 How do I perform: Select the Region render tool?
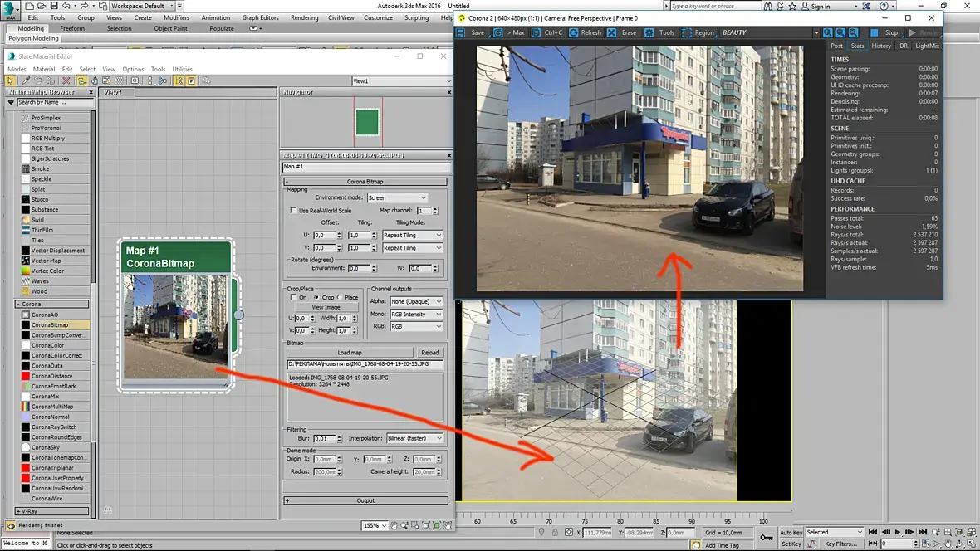698,32
